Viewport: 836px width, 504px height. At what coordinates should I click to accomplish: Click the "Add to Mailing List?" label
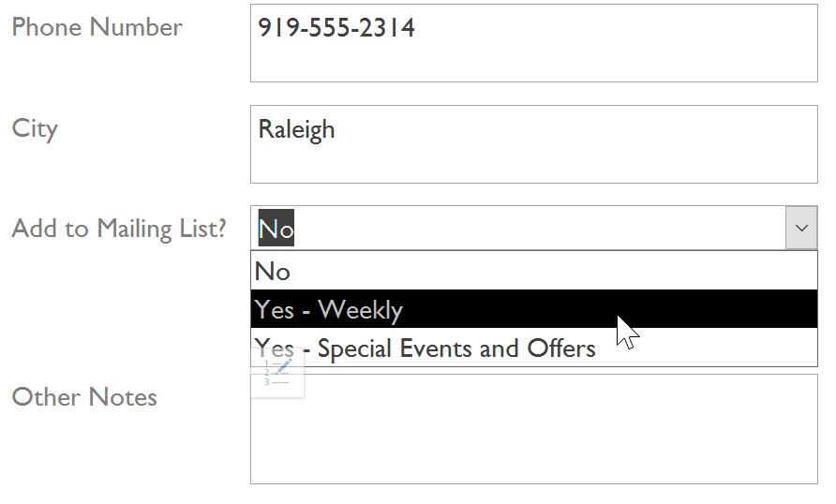(x=119, y=229)
